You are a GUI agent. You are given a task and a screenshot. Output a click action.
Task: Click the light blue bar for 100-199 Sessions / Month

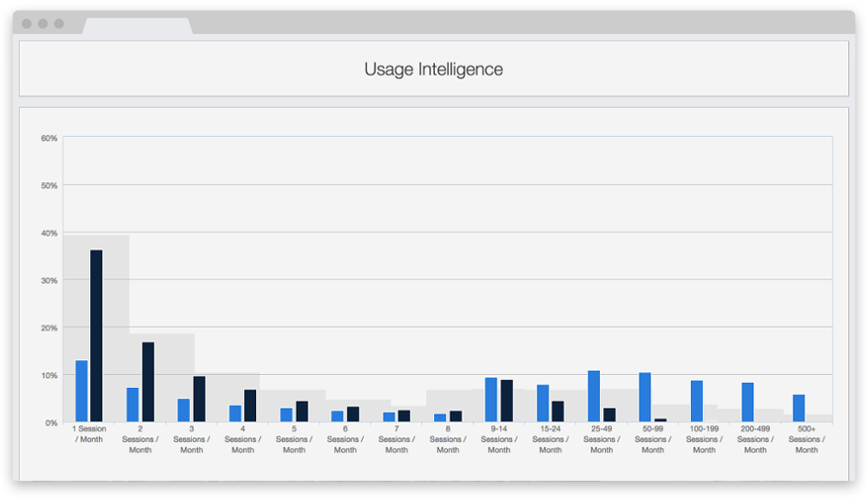coord(697,401)
